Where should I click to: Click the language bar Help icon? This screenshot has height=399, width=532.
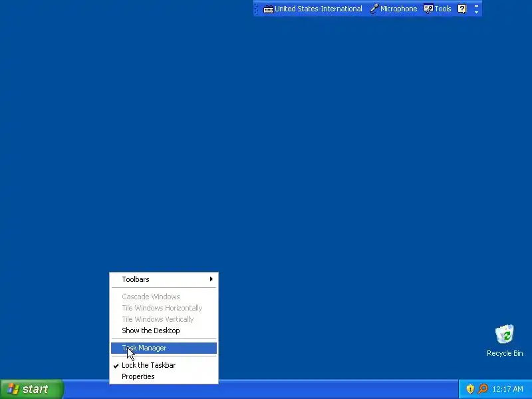[462, 9]
